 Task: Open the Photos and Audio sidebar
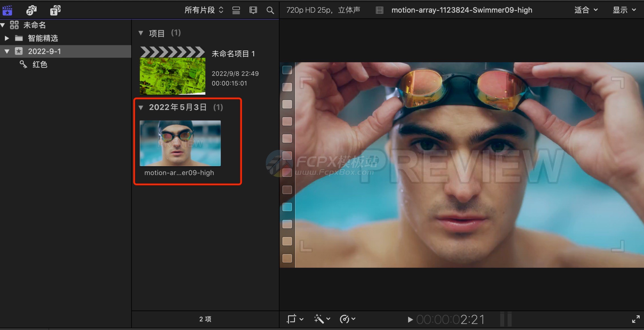[31, 10]
